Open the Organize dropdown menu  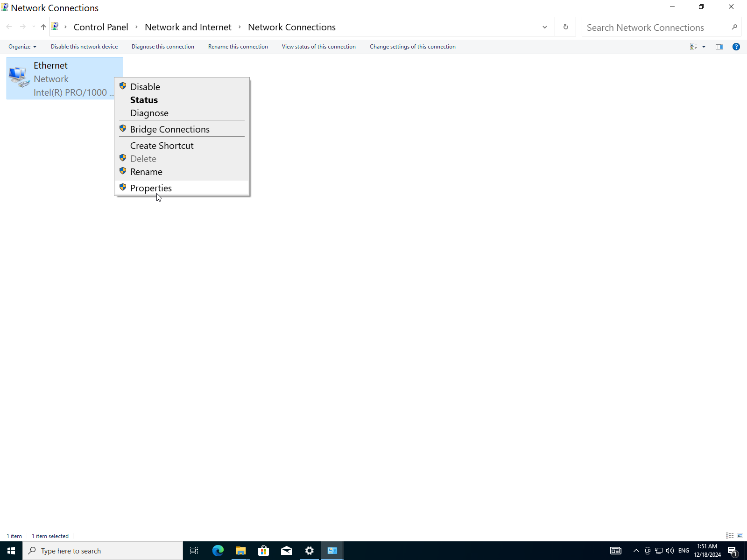coord(22,47)
